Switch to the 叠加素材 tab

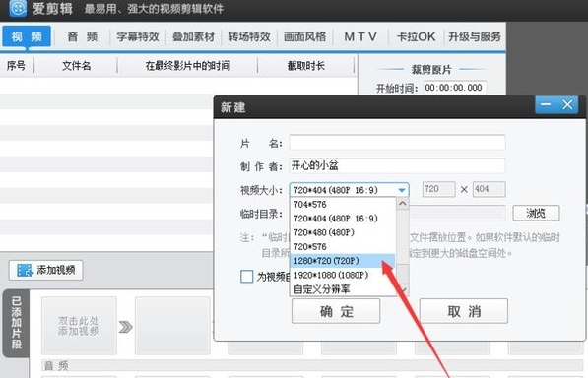tap(193, 36)
